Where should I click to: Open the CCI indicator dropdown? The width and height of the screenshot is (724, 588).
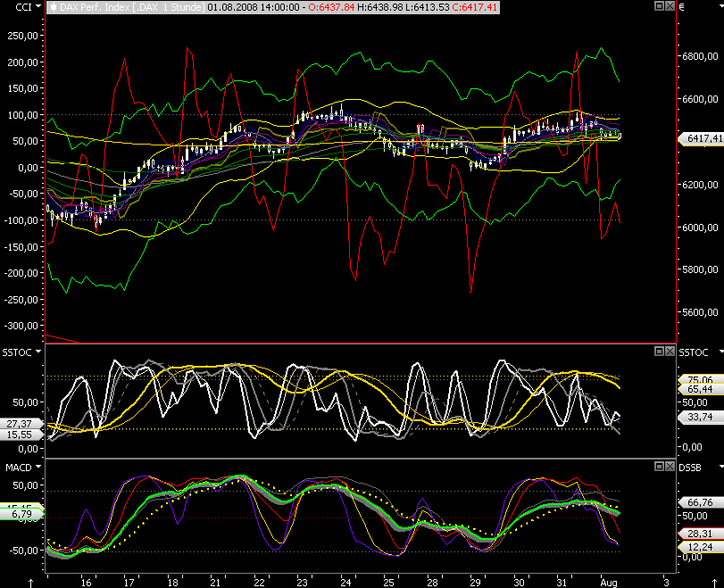point(38,6)
